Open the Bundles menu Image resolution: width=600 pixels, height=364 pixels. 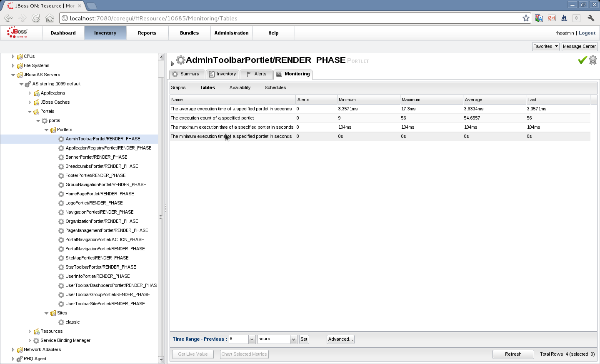coord(189,33)
